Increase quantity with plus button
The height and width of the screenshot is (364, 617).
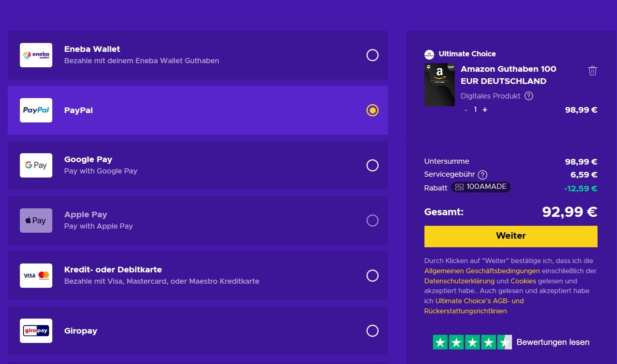pyautogui.click(x=485, y=110)
